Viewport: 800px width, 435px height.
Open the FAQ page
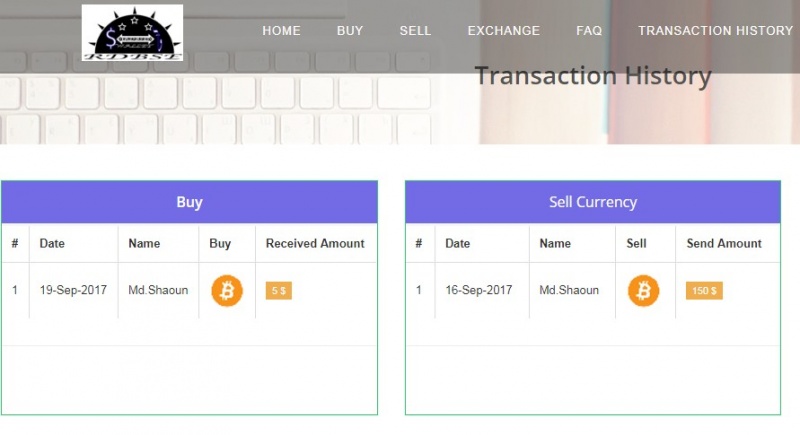[x=589, y=31]
